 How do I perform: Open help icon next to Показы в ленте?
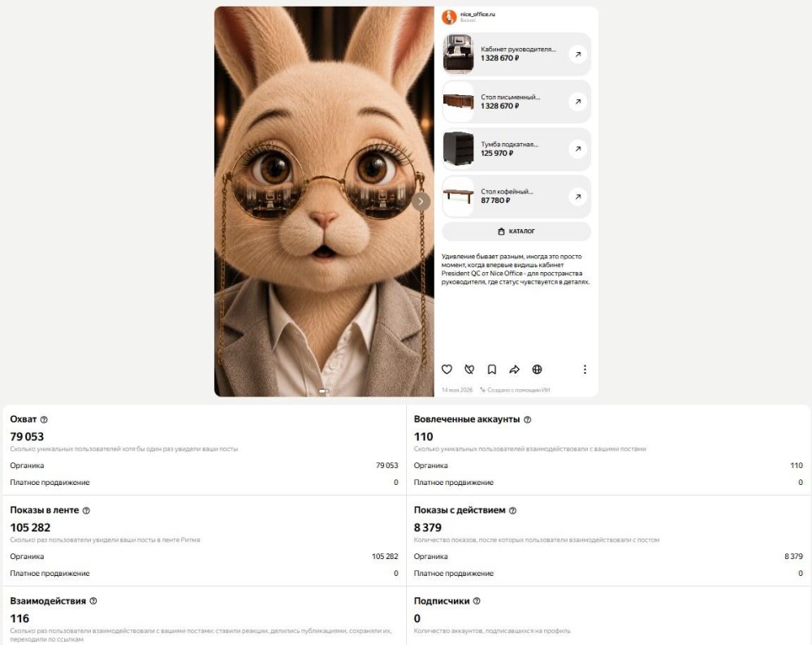(x=86, y=510)
